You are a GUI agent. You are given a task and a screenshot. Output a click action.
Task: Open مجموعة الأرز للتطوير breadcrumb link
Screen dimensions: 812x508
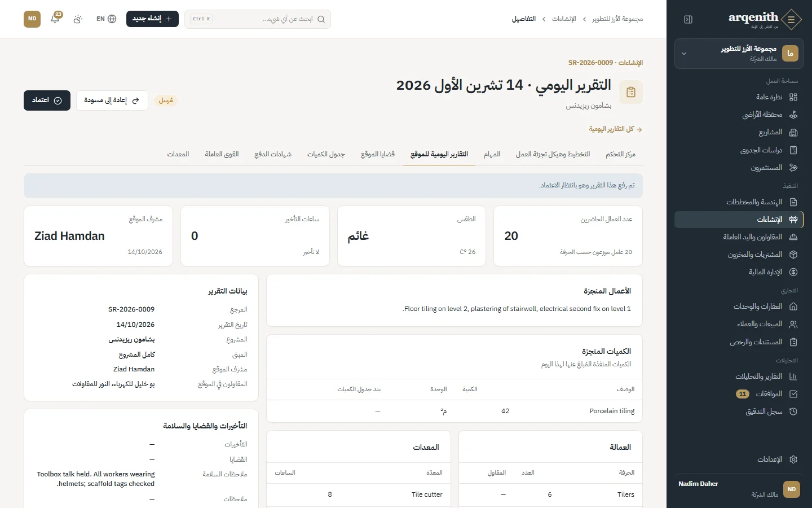(617, 19)
